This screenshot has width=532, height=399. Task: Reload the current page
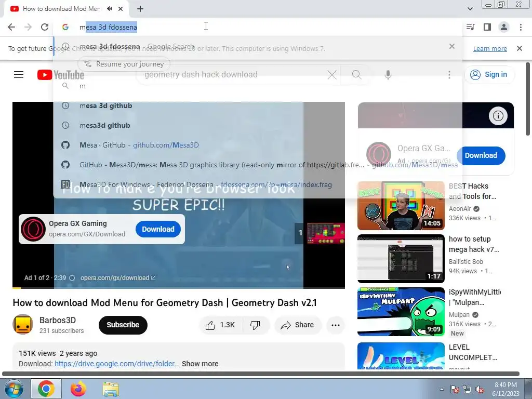point(45,27)
